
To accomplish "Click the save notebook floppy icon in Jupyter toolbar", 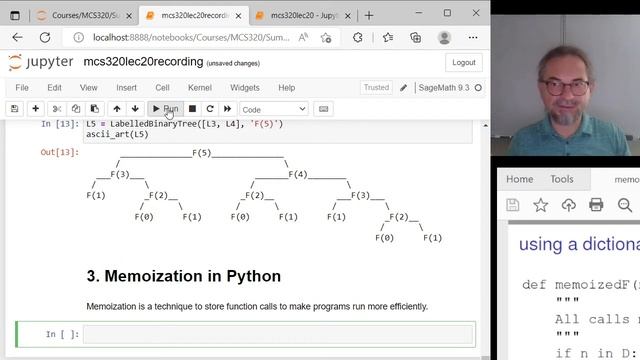I will tap(15, 109).
